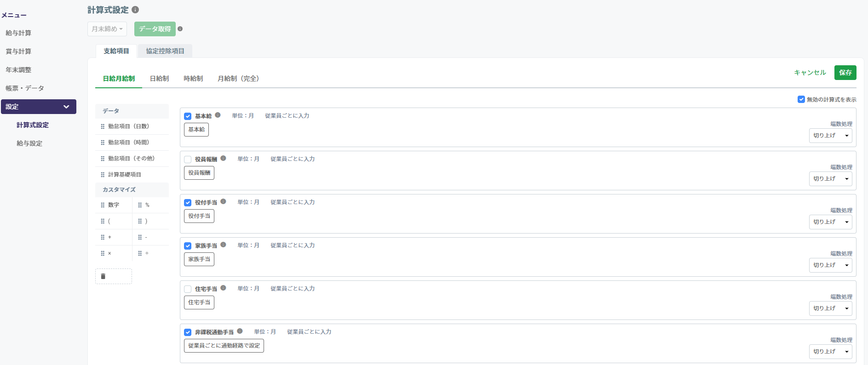Click info icon beside 住宅手当 label

[x=223, y=288]
